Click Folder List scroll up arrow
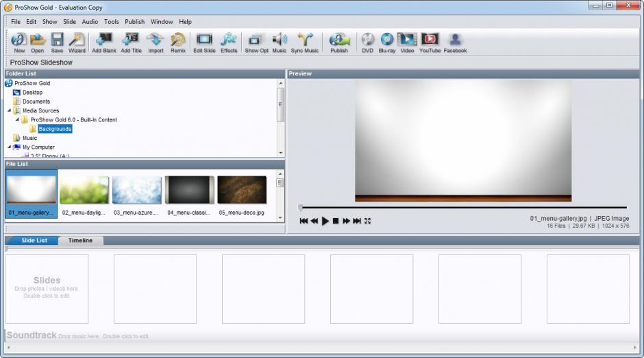Viewport: 644px width, 358px height. point(281,83)
